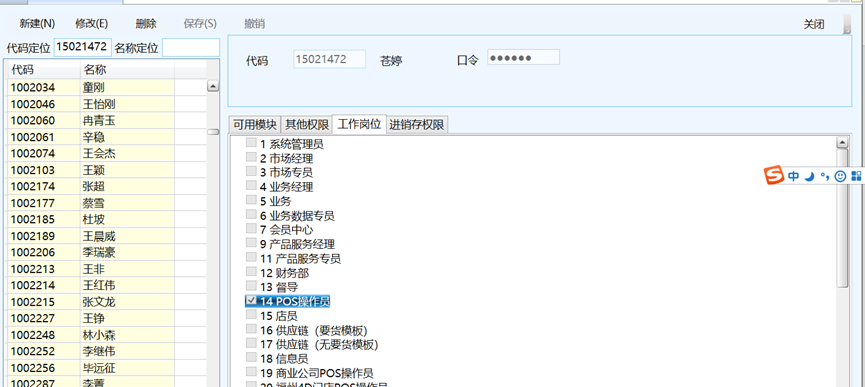The image size is (865, 387).
Task: Click the positions list scrollbar thumb
Action: [842, 218]
